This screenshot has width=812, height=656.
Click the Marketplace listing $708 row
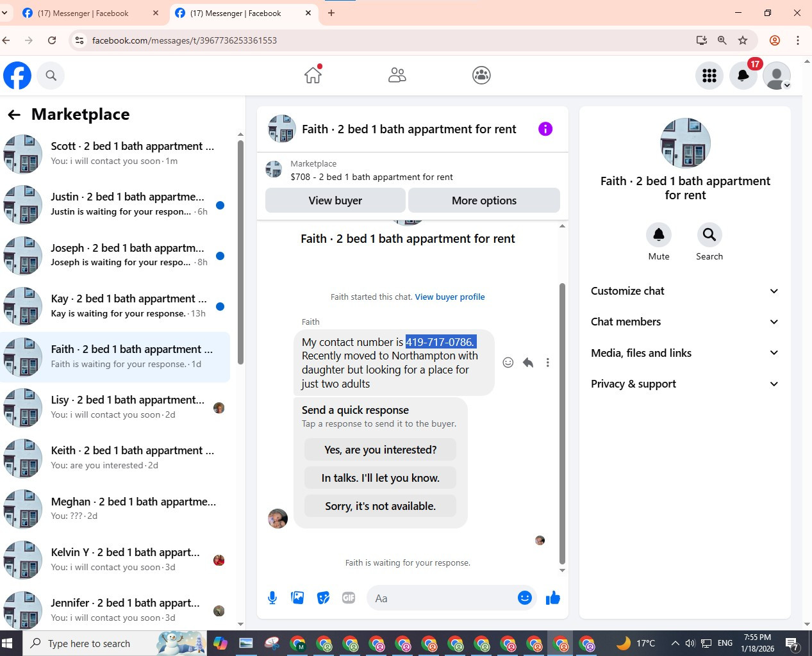(x=413, y=170)
